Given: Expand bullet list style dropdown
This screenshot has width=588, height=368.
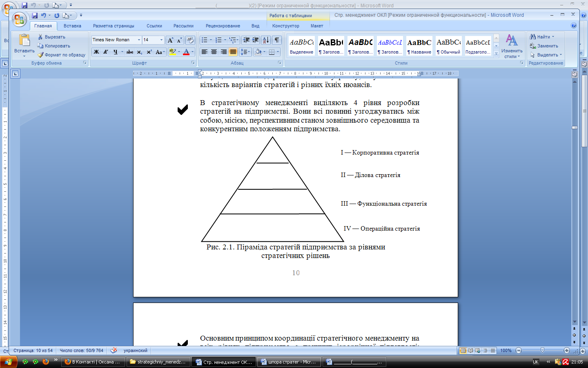Looking at the screenshot, I should pos(211,40).
